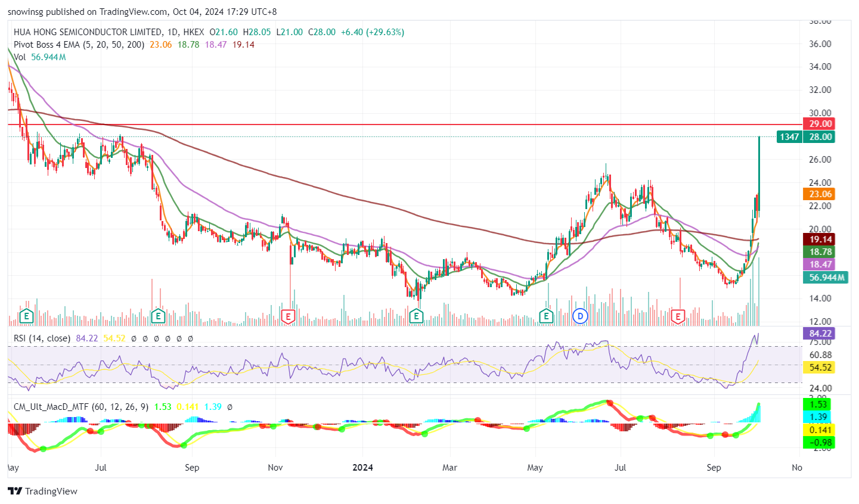Image resolution: width=859 pixels, height=504 pixels.
Task: Click the 36.00 price scale label
Action: point(820,43)
